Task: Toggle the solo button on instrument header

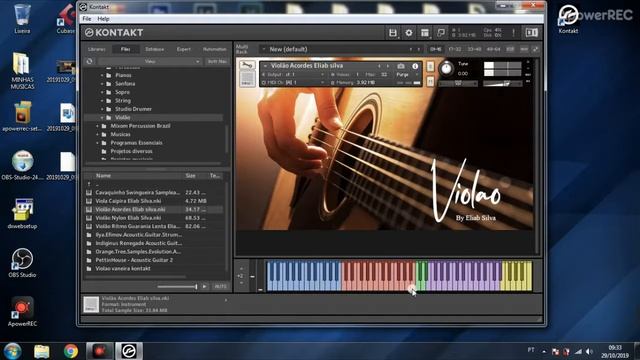Action: (x=430, y=66)
